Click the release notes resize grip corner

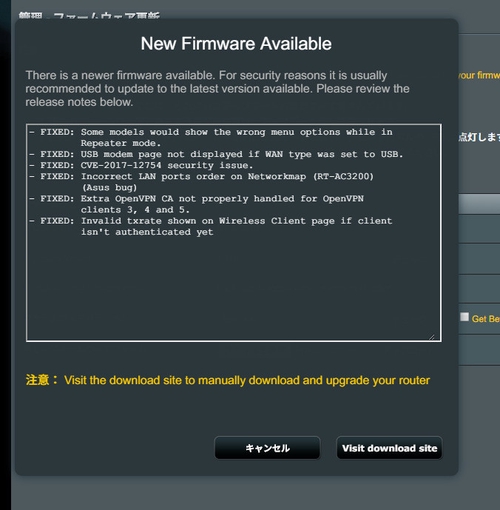point(432,337)
